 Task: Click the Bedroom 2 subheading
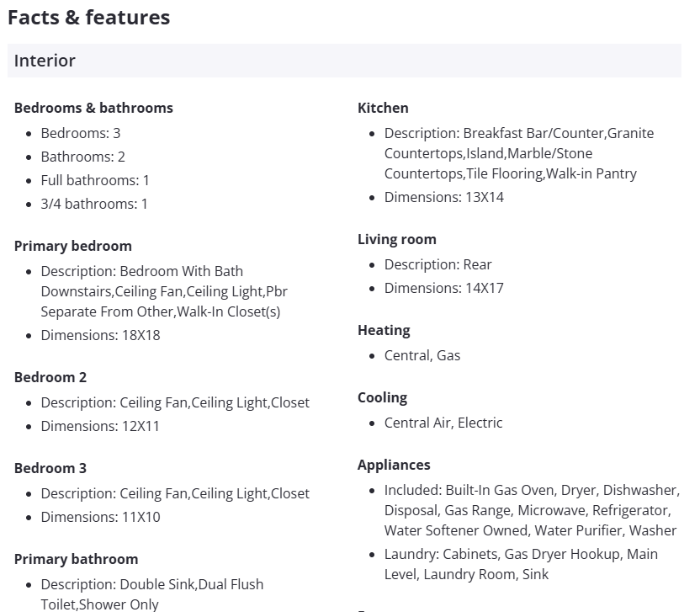[50, 377]
